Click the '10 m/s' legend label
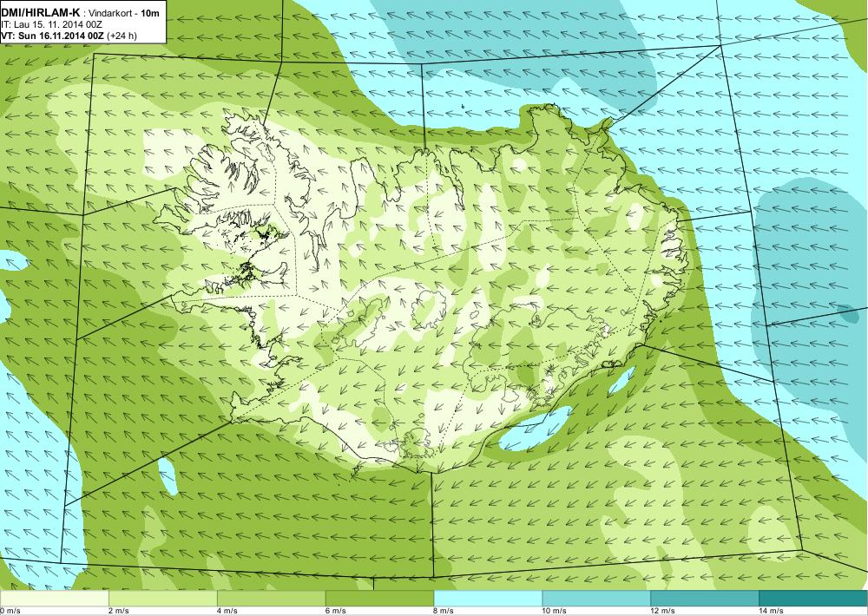Image resolution: width=868 pixels, height=616 pixels. pos(556,611)
